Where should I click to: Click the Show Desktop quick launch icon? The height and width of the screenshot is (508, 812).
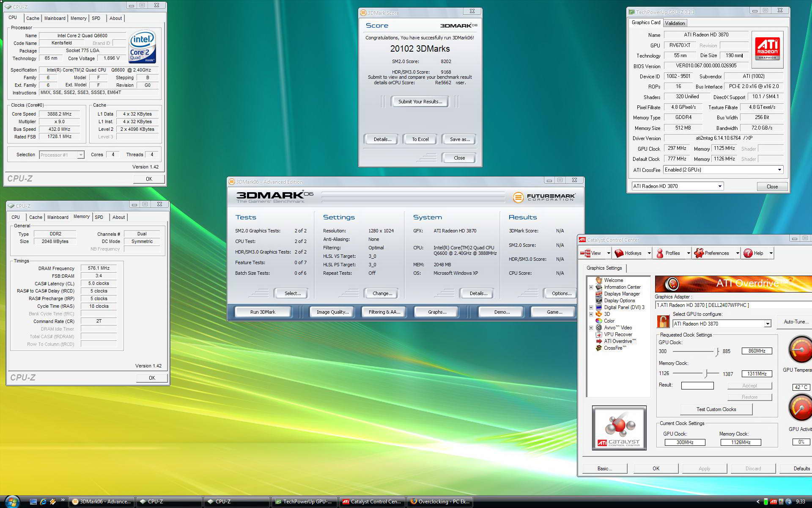33,502
